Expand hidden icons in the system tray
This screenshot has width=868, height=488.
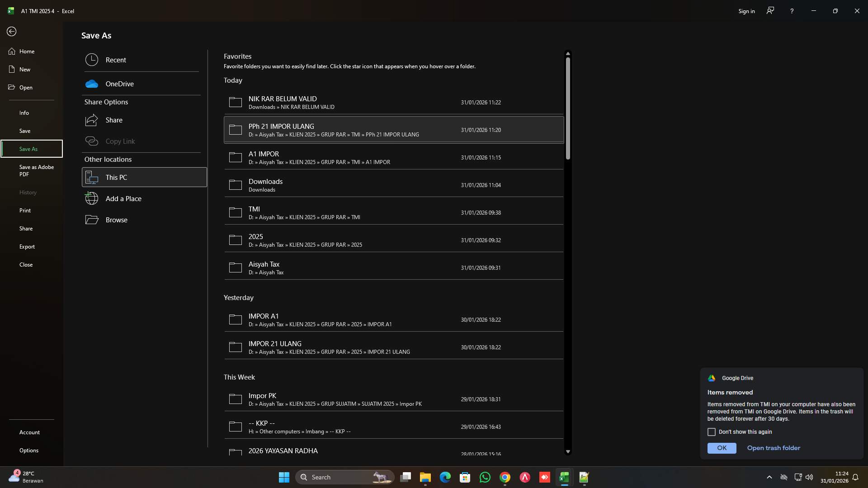(x=769, y=477)
